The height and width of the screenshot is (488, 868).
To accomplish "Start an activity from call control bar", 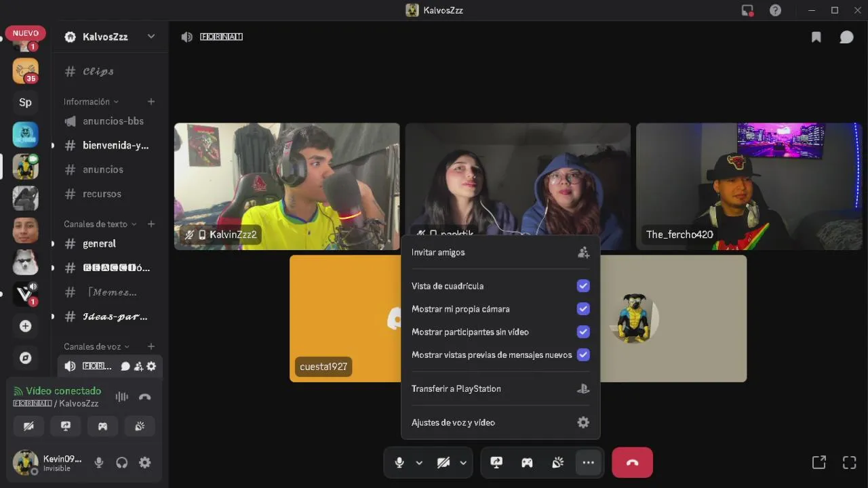I will pos(527,462).
